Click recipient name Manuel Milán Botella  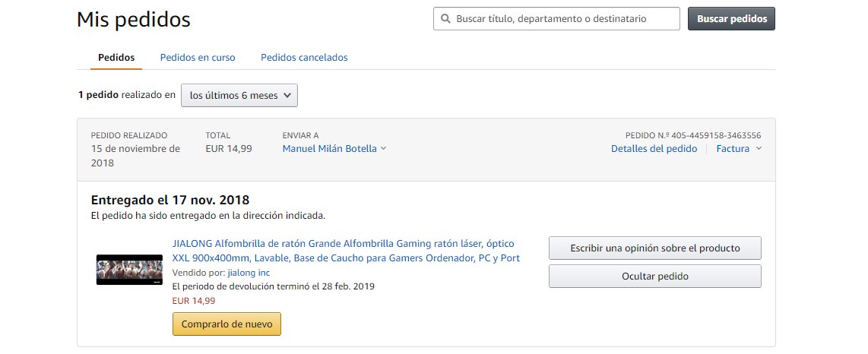tap(329, 149)
